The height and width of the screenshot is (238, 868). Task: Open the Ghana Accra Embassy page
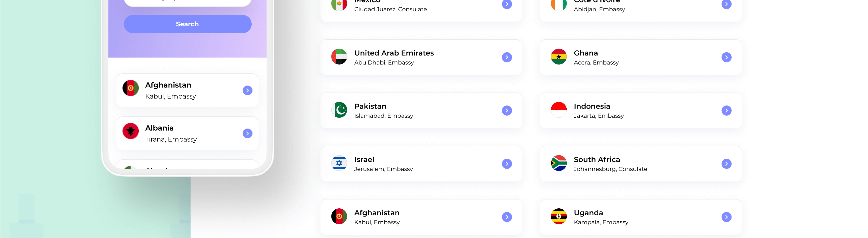(727, 57)
